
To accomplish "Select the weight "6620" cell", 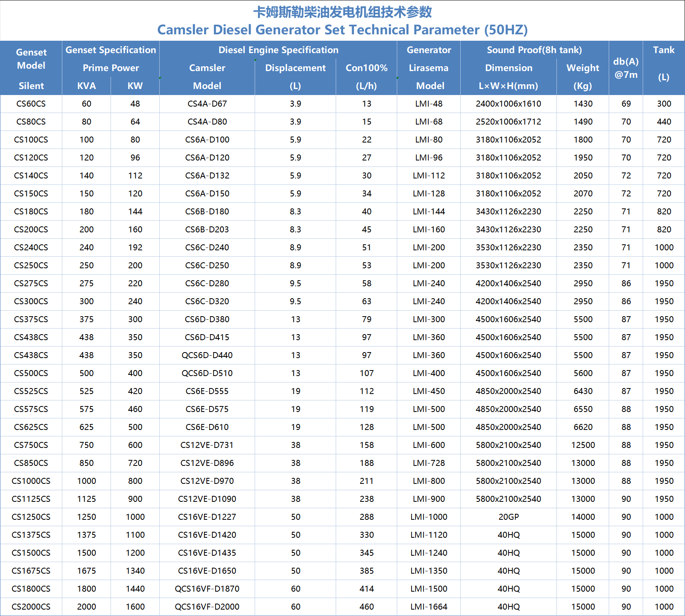I will pos(583,427).
